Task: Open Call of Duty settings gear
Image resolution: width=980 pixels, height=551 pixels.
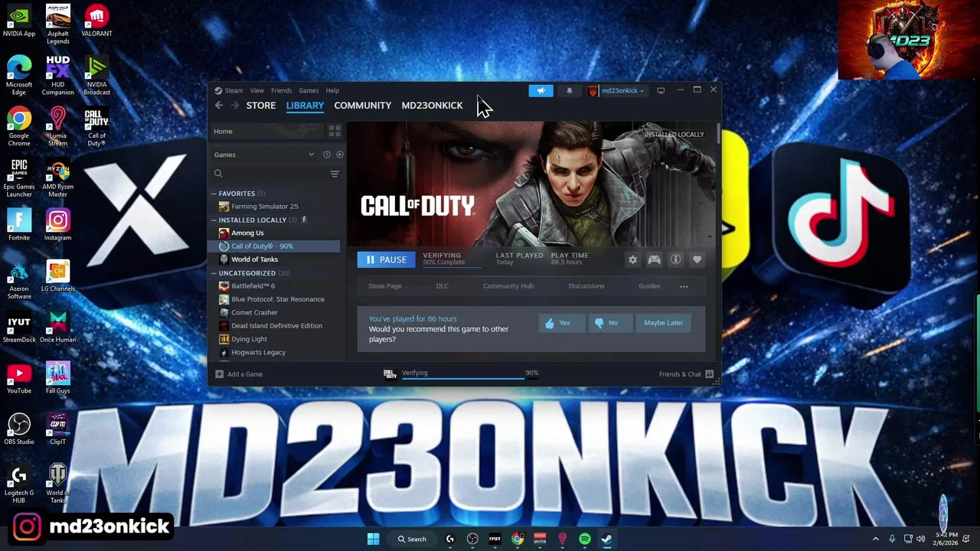Action: (632, 259)
